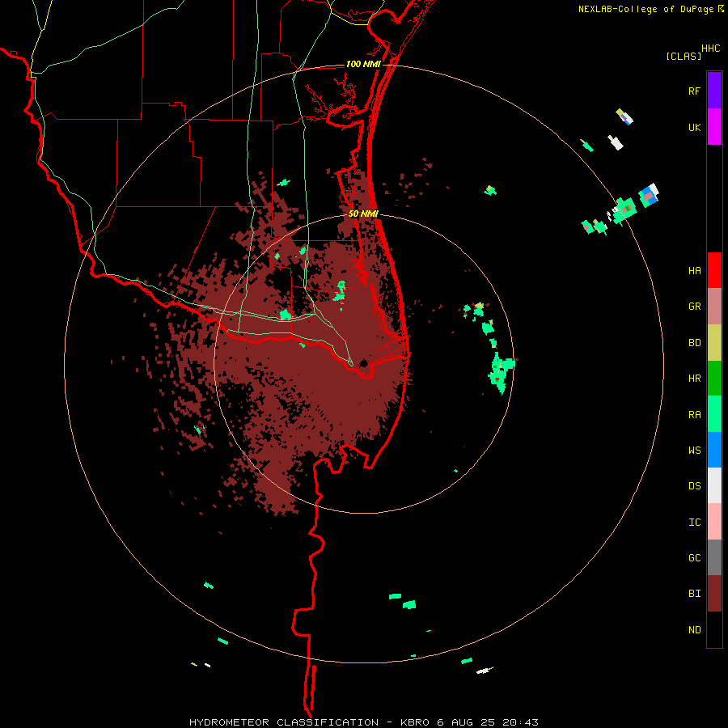Click the NEXLAB-College of DuPage credit
728x728 pixels.
pyautogui.click(x=645, y=9)
